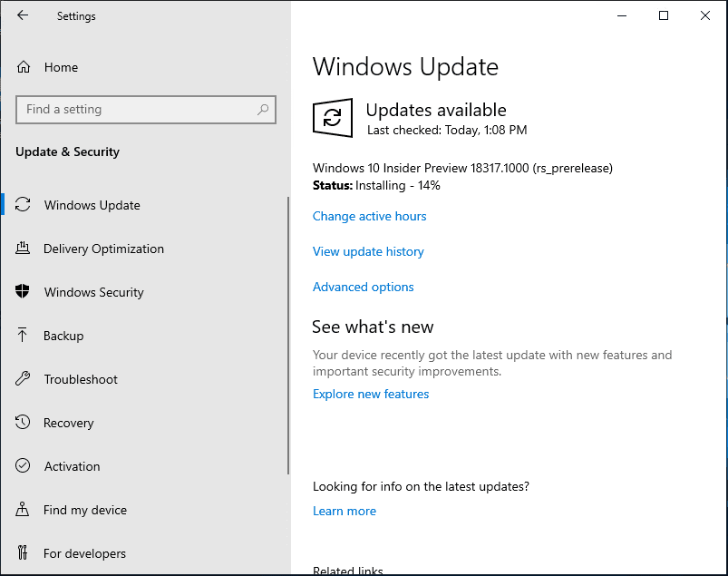Click in the Find a setting search box
Screen dimensions: 728x576
click(x=136, y=109)
